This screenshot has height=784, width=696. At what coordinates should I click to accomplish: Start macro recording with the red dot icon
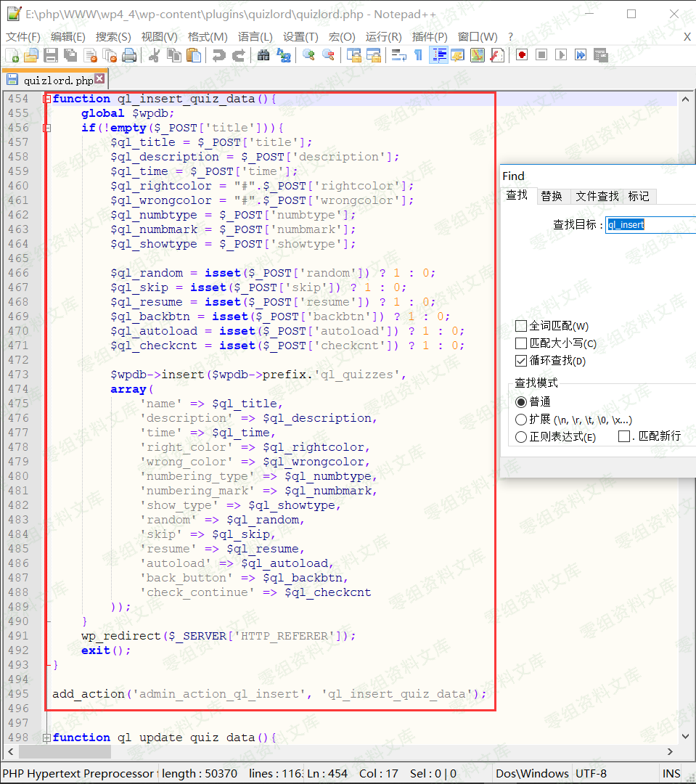(x=521, y=55)
